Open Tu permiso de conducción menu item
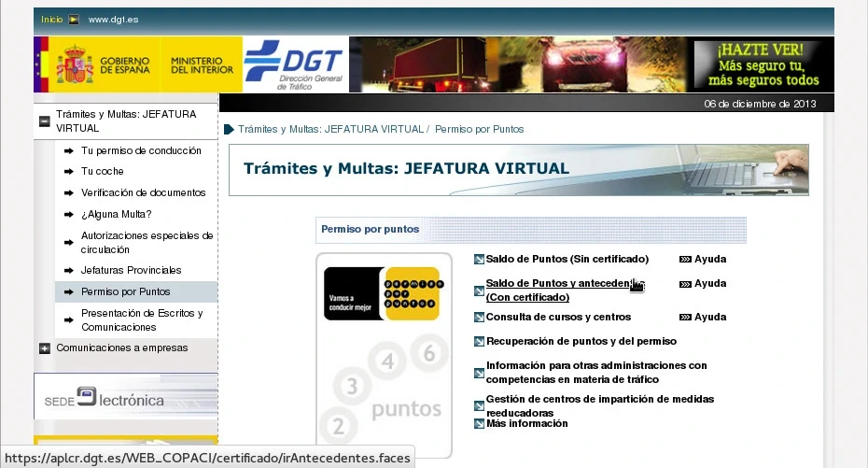This screenshot has width=868, height=468. tap(141, 150)
